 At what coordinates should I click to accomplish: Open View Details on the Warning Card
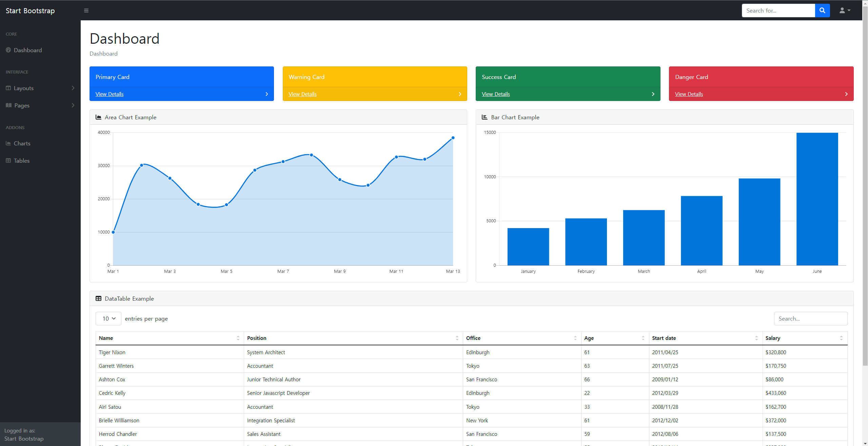302,94
